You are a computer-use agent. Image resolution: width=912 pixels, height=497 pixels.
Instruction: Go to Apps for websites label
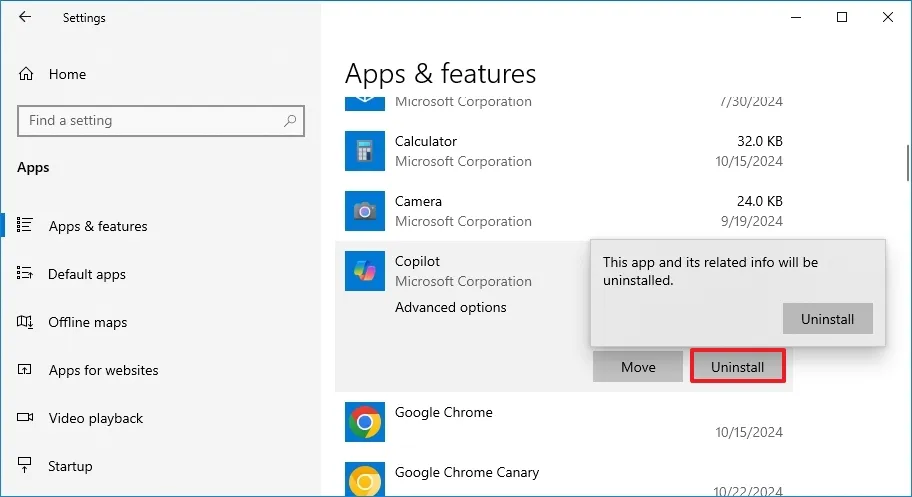click(104, 370)
